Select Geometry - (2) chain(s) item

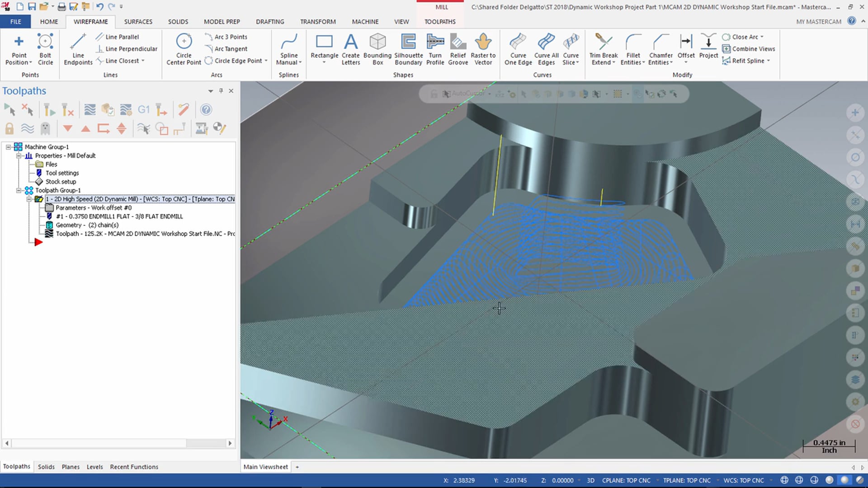(86, 225)
